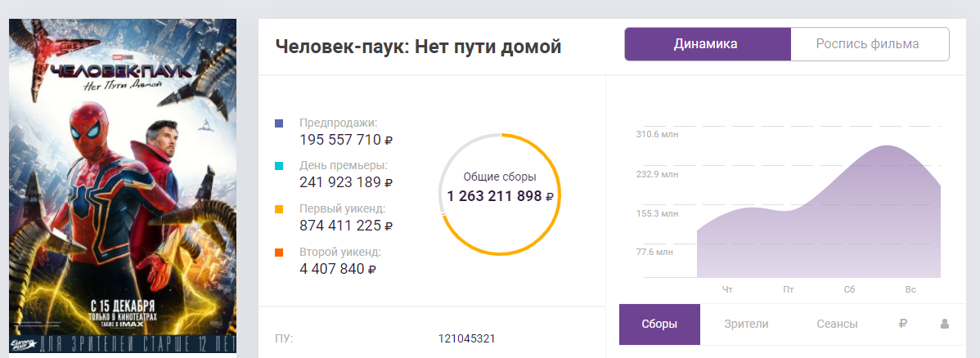The width and height of the screenshot is (980, 358).
Task: Click the День премьеры: label
Action: coord(344,166)
